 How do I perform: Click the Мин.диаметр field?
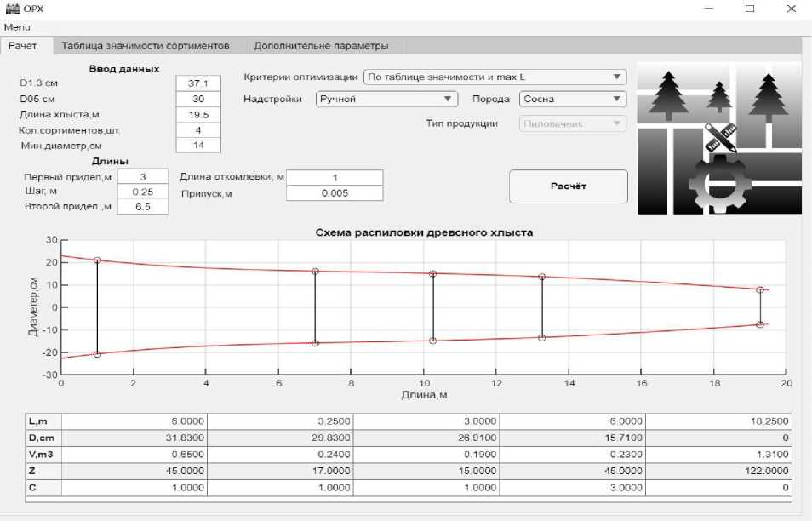point(197,146)
